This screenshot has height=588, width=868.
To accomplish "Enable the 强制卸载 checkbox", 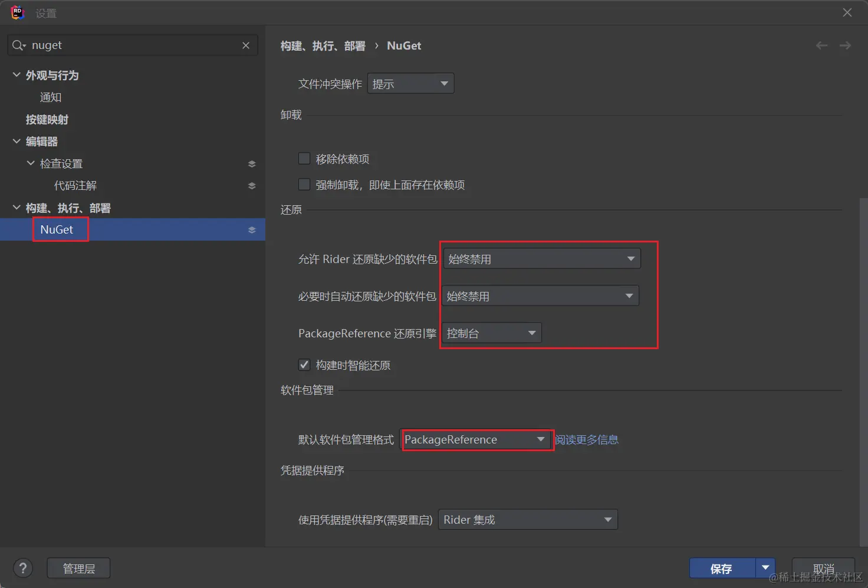I will click(304, 184).
